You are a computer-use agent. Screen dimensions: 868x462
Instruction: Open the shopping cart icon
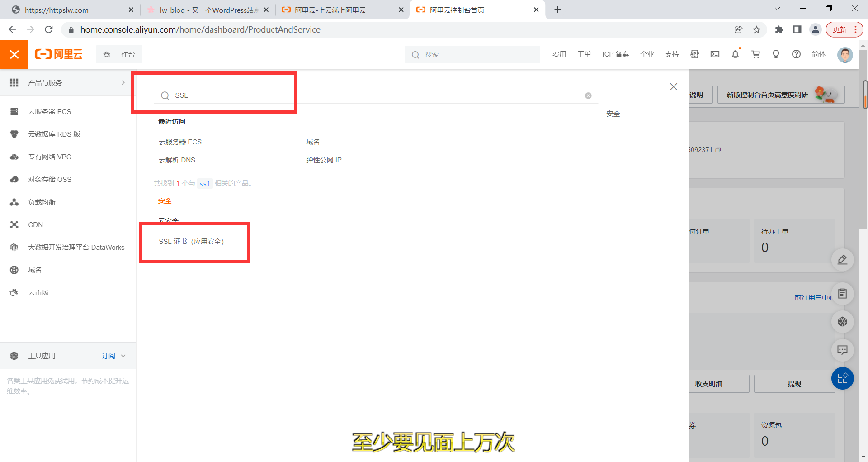coord(755,54)
